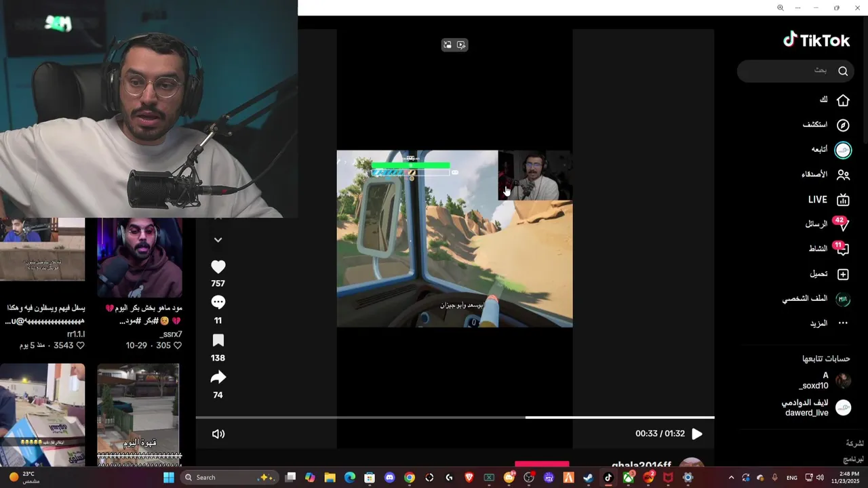868x488 pixels.
Task: Click the auto-scroll icon above video
Action: click(461, 45)
